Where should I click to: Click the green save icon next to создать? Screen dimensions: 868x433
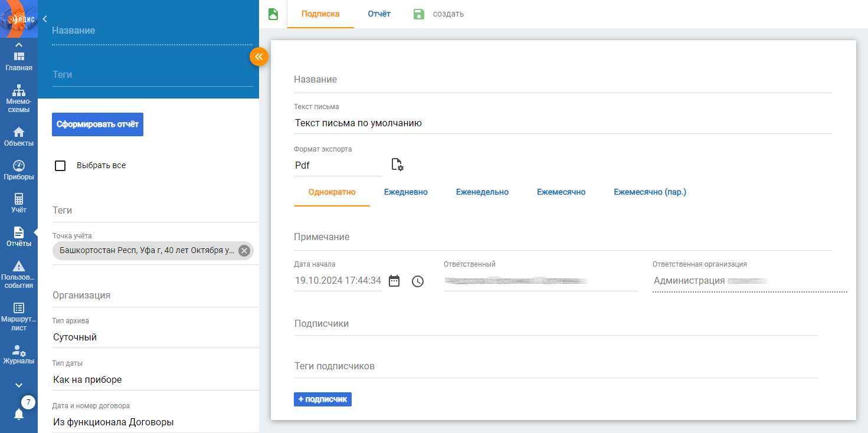tap(419, 14)
